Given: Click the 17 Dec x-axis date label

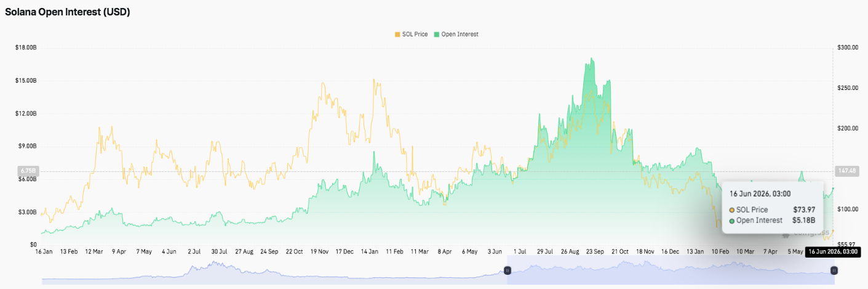Looking at the screenshot, I should click(344, 252).
